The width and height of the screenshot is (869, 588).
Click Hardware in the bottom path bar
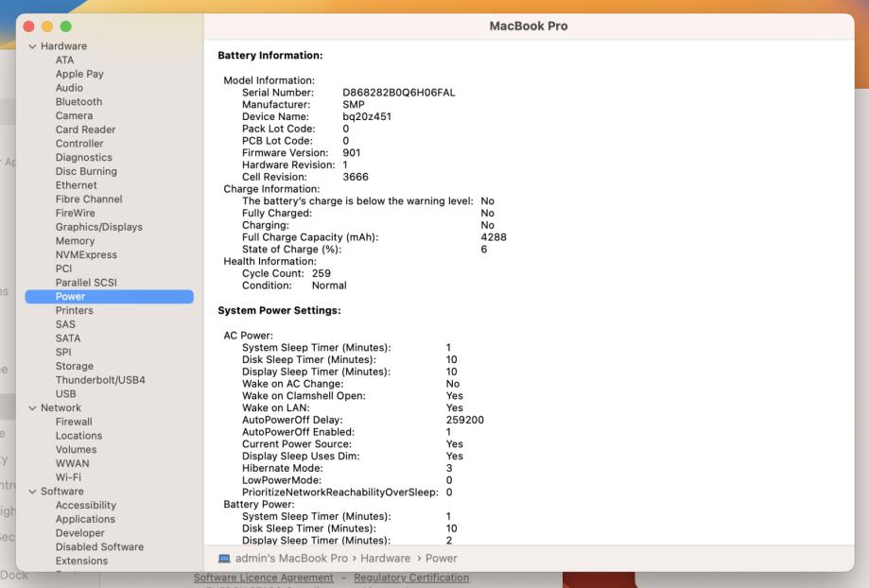pos(385,558)
